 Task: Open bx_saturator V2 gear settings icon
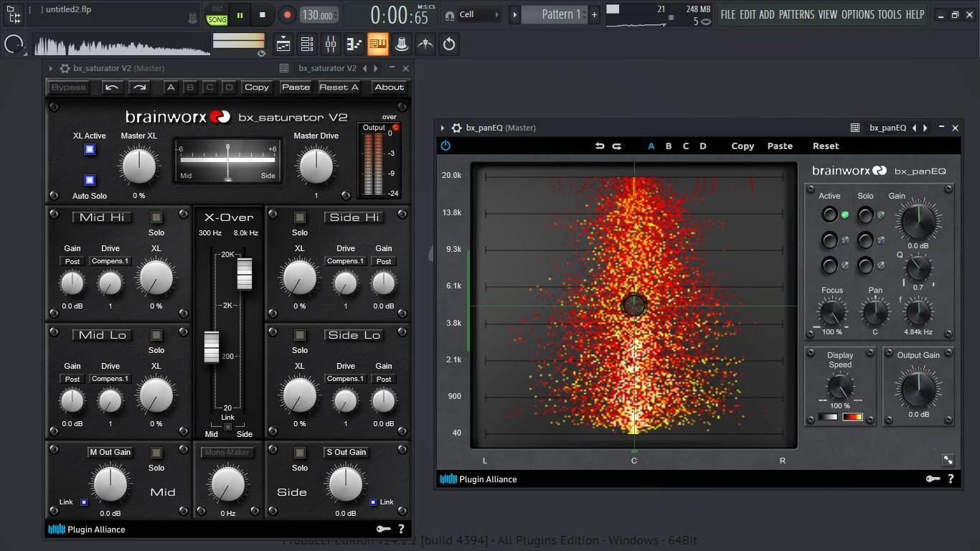click(x=65, y=68)
